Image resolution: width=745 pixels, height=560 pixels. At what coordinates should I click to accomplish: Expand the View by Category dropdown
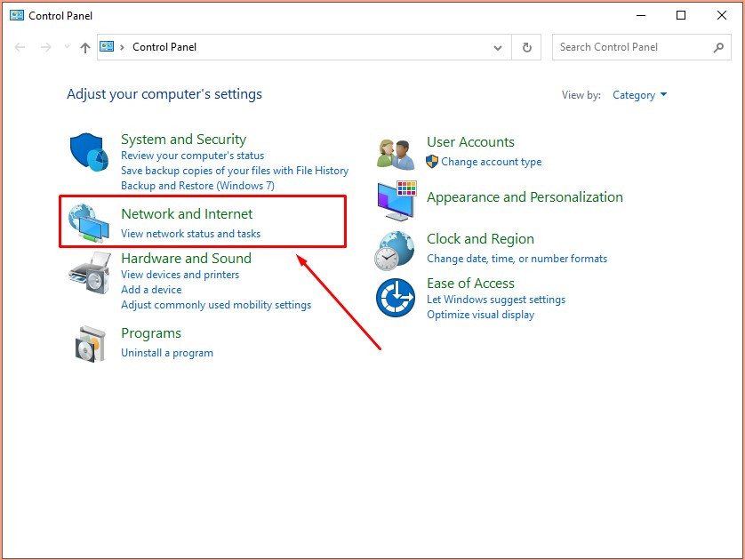click(640, 95)
